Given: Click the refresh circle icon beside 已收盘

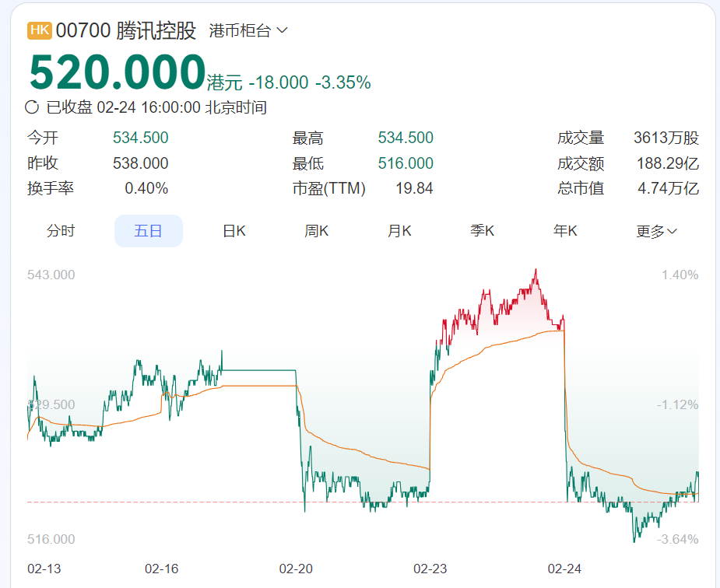Looking at the screenshot, I should pyautogui.click(x=32, y=107).
